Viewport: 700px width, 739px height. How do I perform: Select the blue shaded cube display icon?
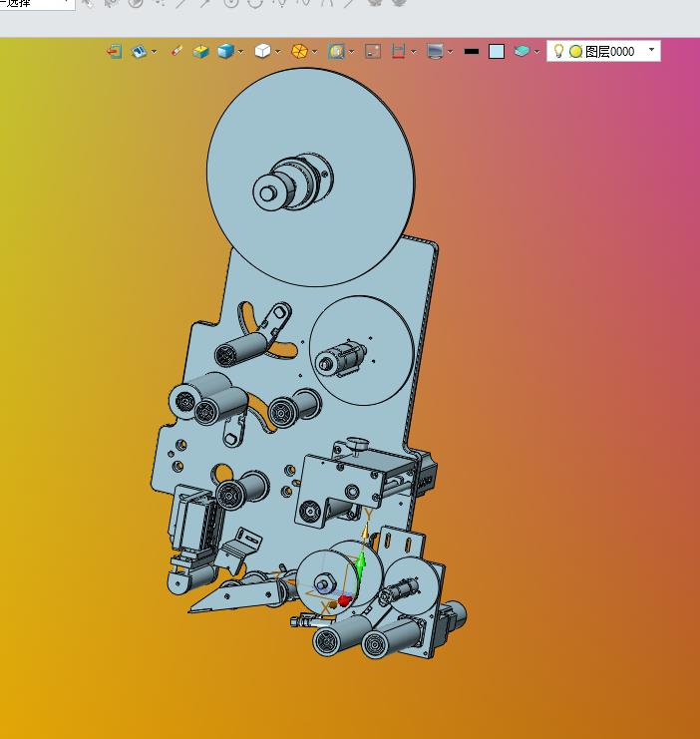pyautogui.click(x=225, y=51)
